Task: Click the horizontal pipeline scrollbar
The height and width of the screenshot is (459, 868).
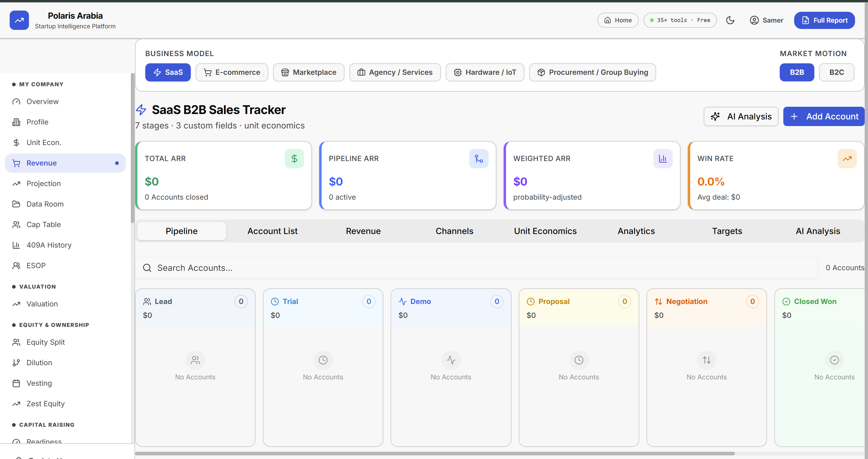Action: 435,453
